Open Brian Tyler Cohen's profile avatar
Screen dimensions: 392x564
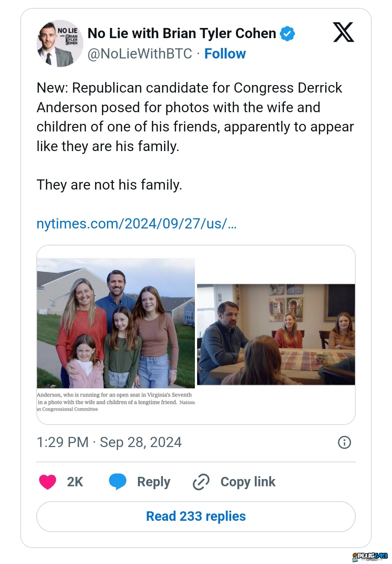point(60,44)
